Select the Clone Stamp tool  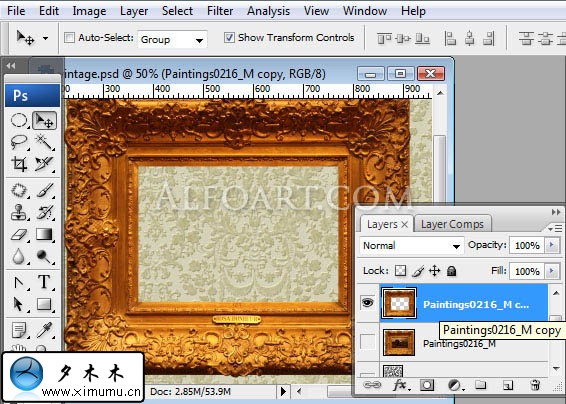point(19,212)
